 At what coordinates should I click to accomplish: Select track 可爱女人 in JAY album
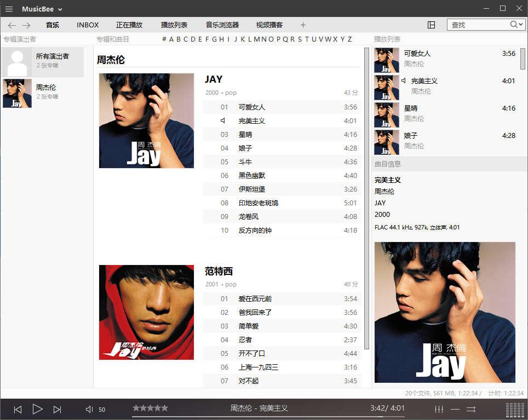point(282,107)
